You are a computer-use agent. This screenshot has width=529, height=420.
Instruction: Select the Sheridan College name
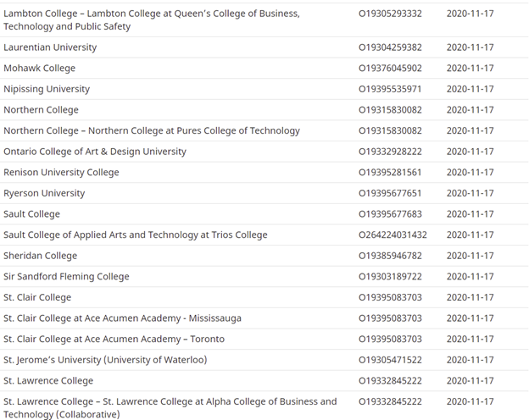click(40, 256)
